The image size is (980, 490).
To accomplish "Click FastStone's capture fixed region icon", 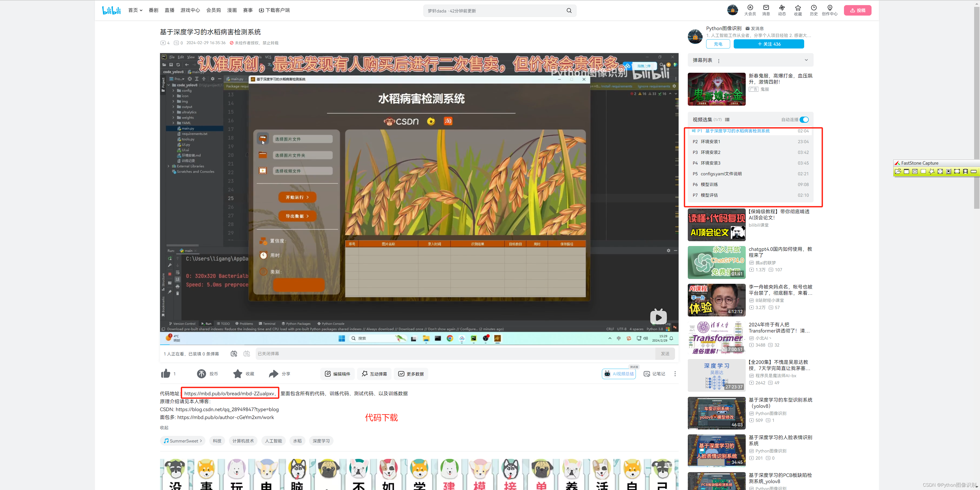I will tap(957, 171).
